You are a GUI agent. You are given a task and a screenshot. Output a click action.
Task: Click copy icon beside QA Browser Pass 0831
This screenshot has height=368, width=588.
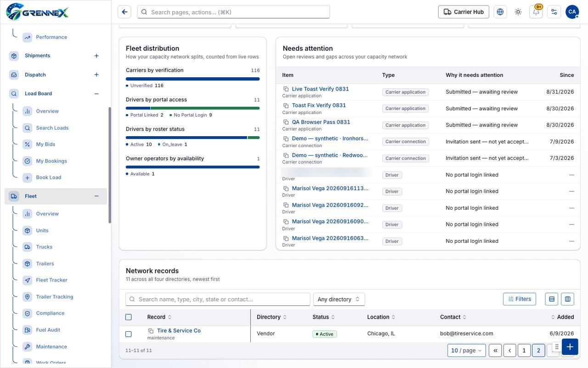coord(286,122)
